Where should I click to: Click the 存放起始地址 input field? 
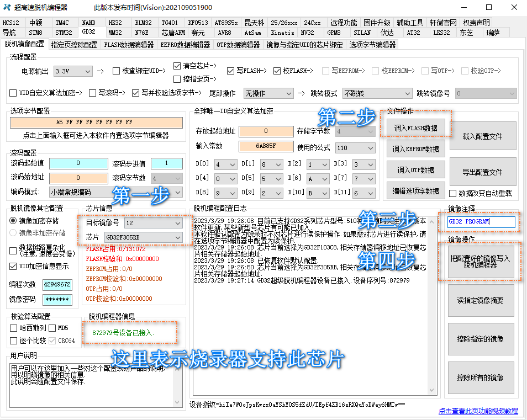(x=266, y=131)
